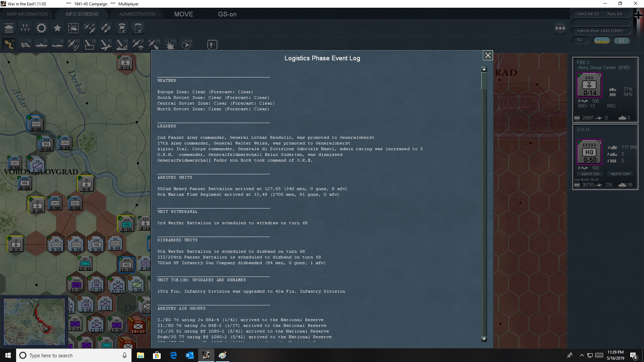
Task: Select the 15-50 HQ counter on map
Action: pos(126,264)
